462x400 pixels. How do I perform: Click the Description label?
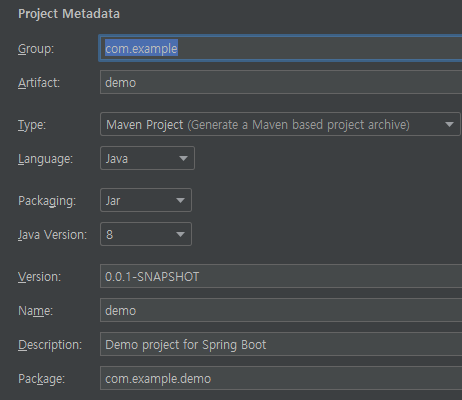click(50, 345)
